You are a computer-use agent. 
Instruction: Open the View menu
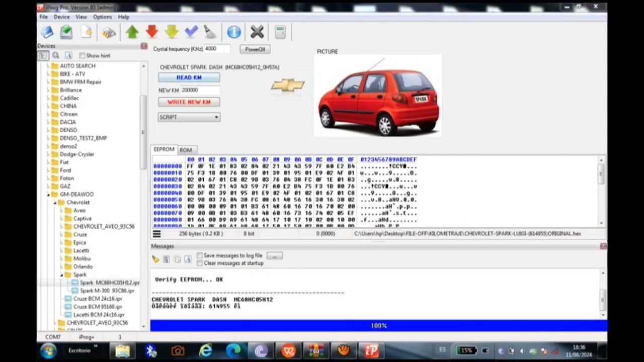[x=81, y=17]
